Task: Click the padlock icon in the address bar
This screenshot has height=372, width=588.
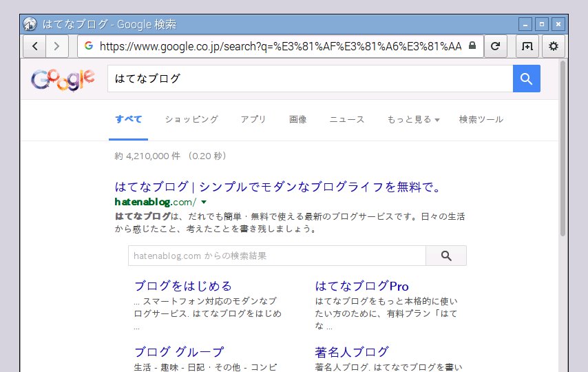Action: [472, 45]
